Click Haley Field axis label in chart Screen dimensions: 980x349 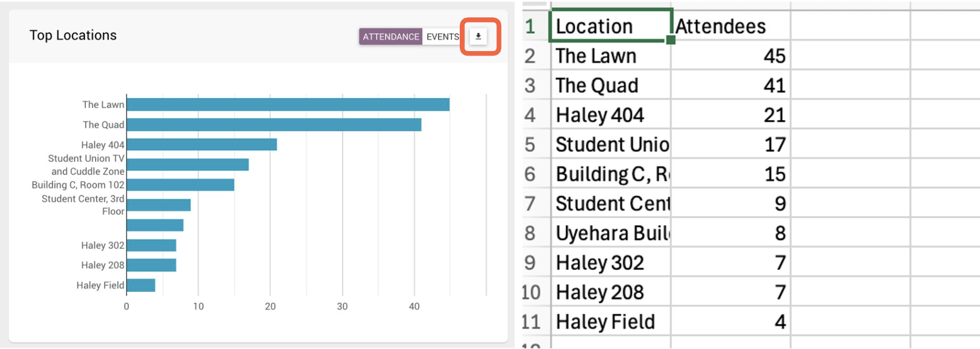(x=100, y=285)
